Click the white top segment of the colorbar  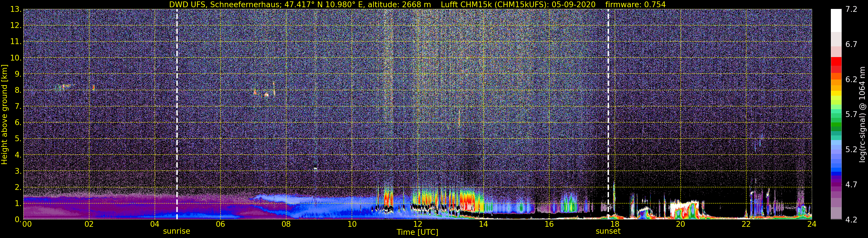click(836, 20)
